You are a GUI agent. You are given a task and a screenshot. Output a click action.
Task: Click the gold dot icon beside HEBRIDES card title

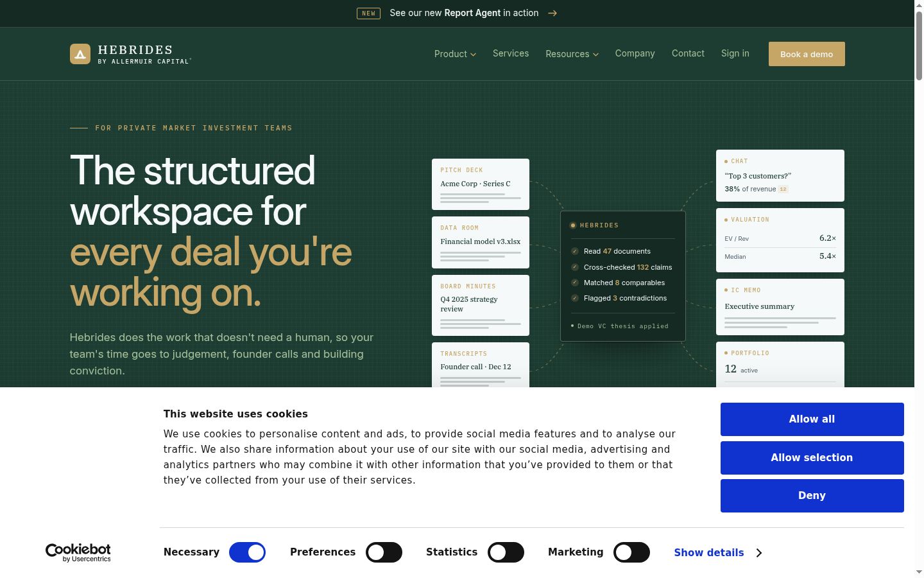[573, 225]
